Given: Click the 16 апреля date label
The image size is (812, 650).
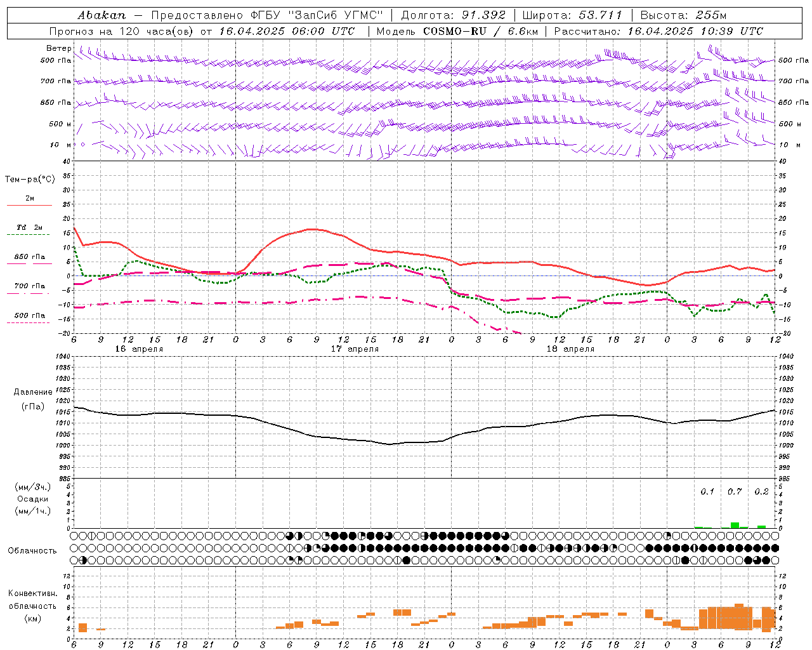Looking at the screenshot, I should pos(139,349).
